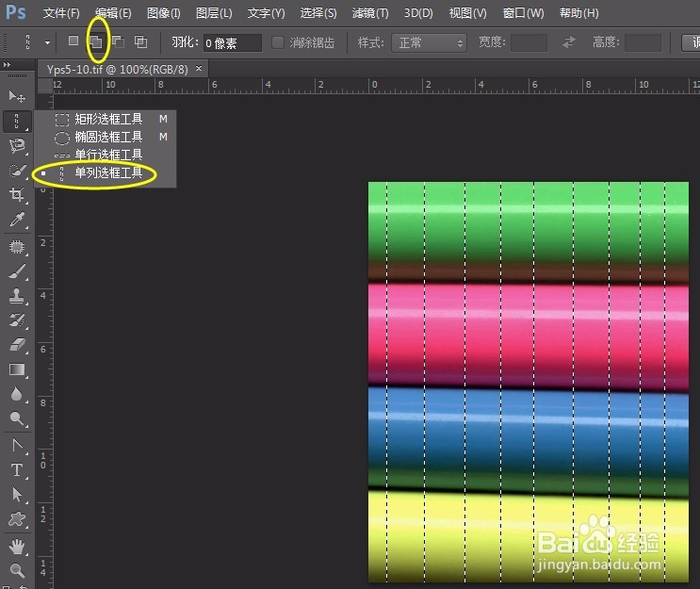
Task: Choose 矩形选框工具 from flyout
Action: [x=106, y=119]
